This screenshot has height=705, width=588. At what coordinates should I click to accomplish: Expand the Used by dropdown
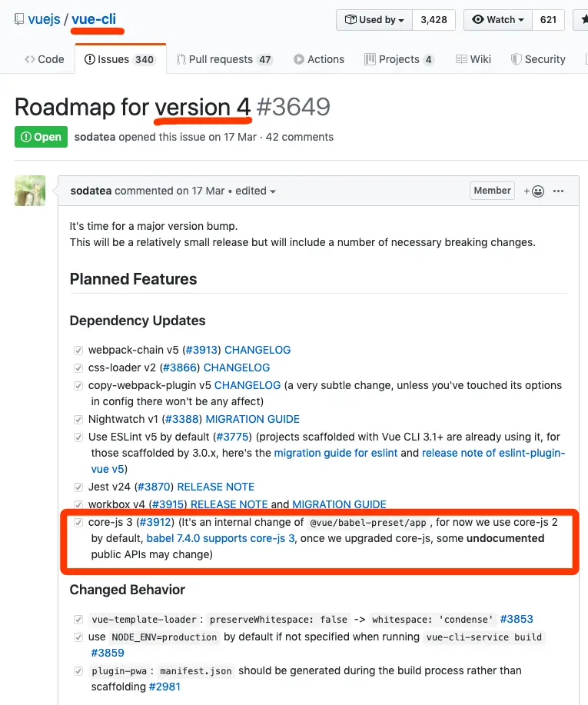[374, 20]
